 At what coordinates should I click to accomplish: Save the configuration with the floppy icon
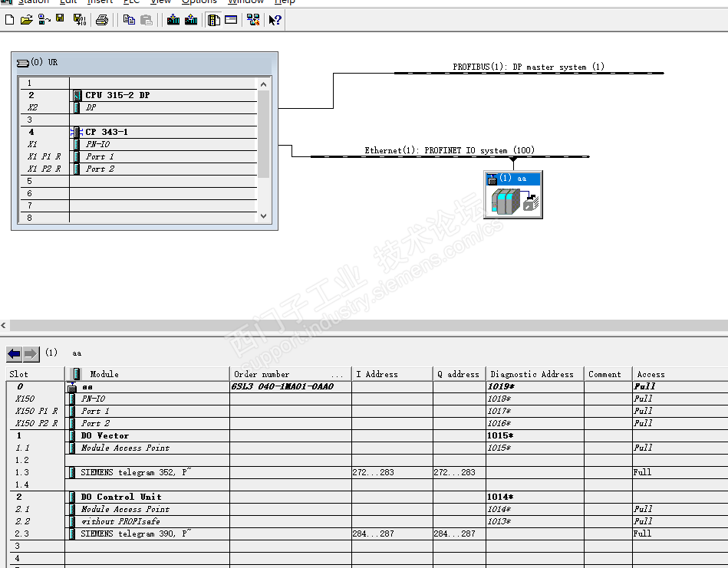click(x=60, y=19)
